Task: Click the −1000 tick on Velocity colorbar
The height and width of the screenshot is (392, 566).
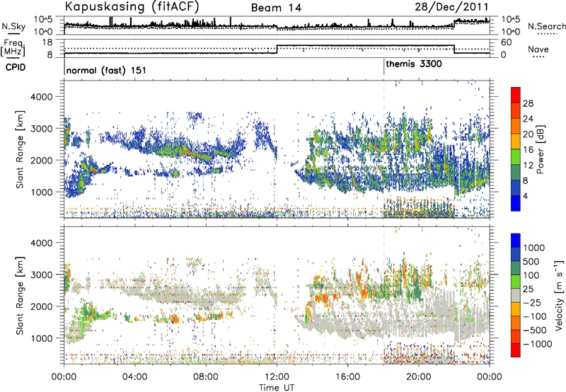Action: pyautogui.click(x=537, y=344)
